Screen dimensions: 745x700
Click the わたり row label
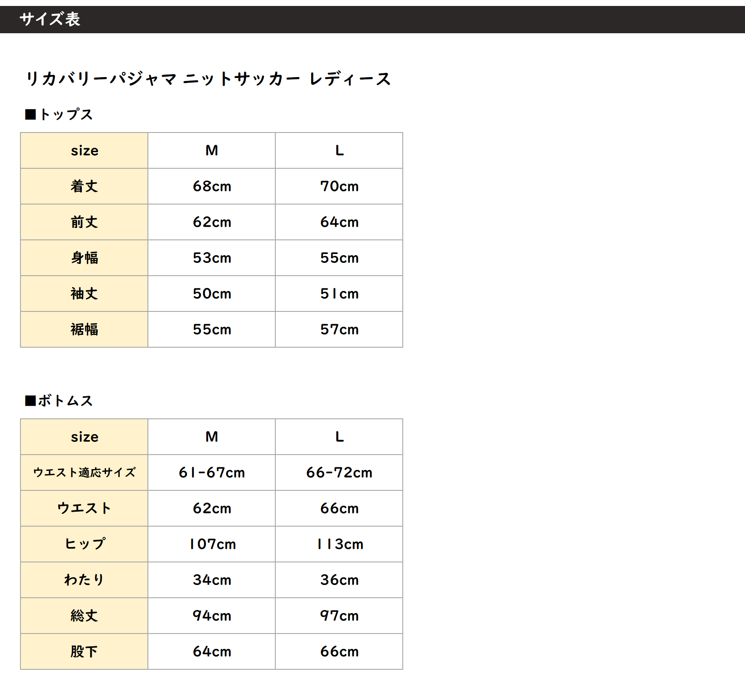tap(84, 580)
